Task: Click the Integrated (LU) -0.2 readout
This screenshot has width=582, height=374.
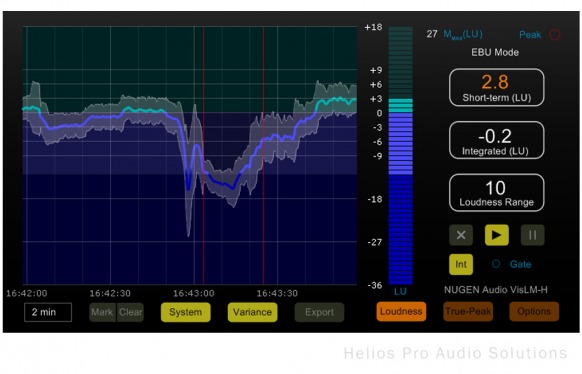Action: tap(497, 140)
